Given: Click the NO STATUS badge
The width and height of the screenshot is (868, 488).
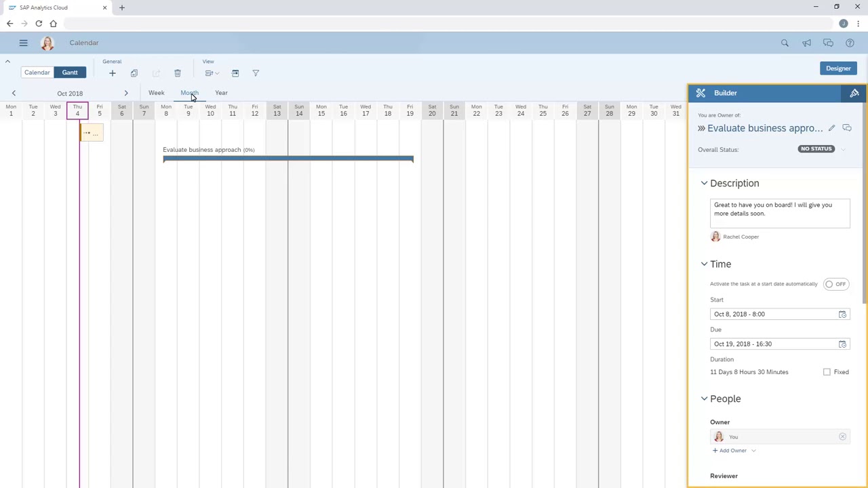Looking at the screenshot, I should [x=816, y=149].
